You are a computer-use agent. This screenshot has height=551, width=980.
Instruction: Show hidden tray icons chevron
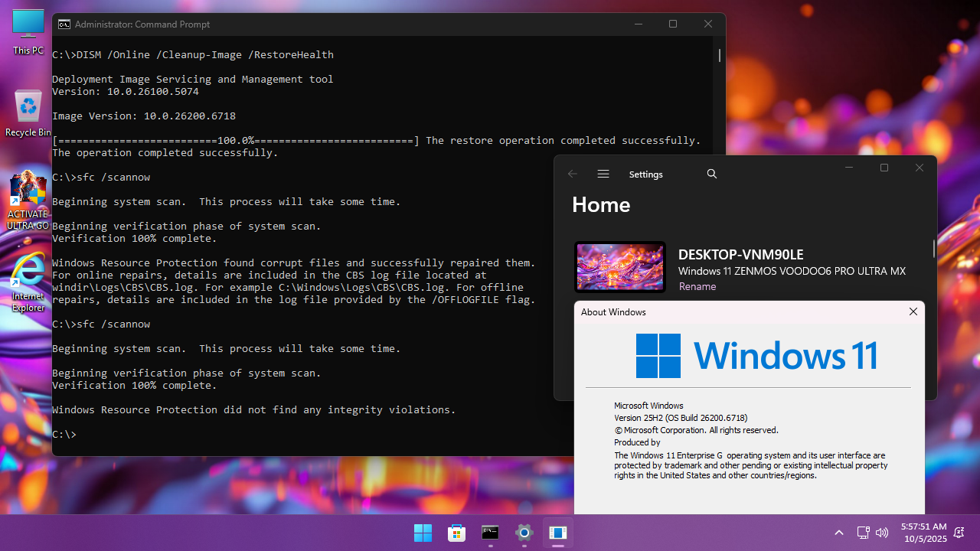pos(839,533)
